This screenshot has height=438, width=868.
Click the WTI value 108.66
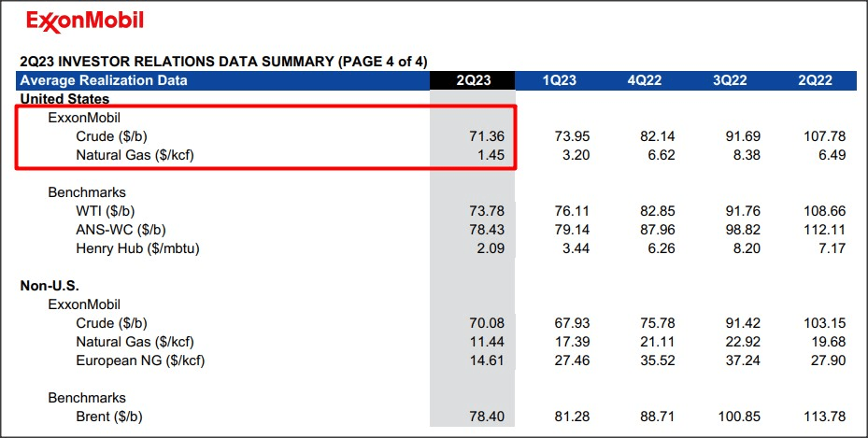click(825, 211)
